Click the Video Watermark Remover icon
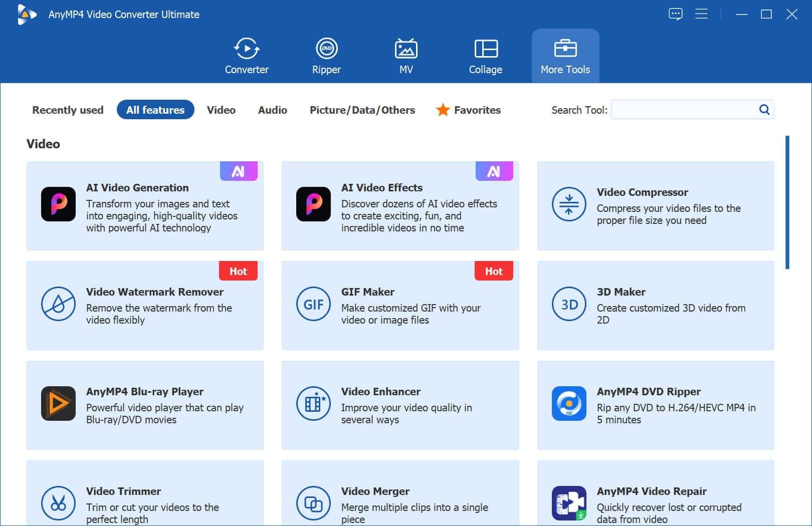 pyautogui.click(x=58, y=304)
